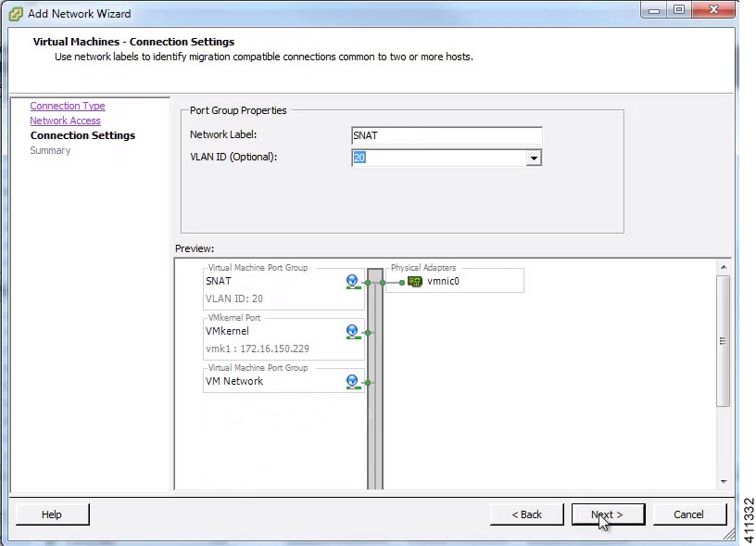756x546 pixels.
Task: Minimize the wizard window
Action: tap(654, 10)
